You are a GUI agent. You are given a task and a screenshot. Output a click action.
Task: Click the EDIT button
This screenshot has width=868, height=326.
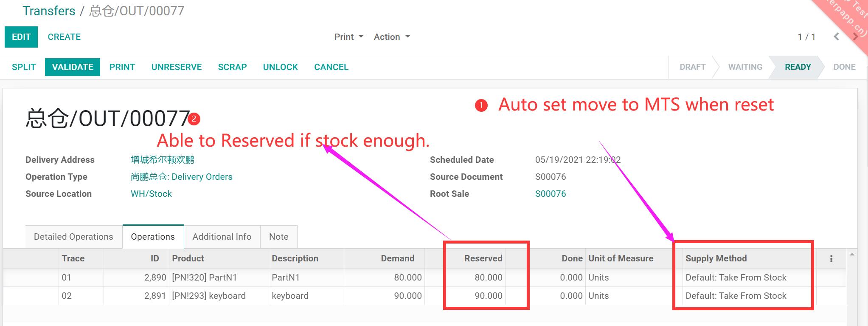21,37
